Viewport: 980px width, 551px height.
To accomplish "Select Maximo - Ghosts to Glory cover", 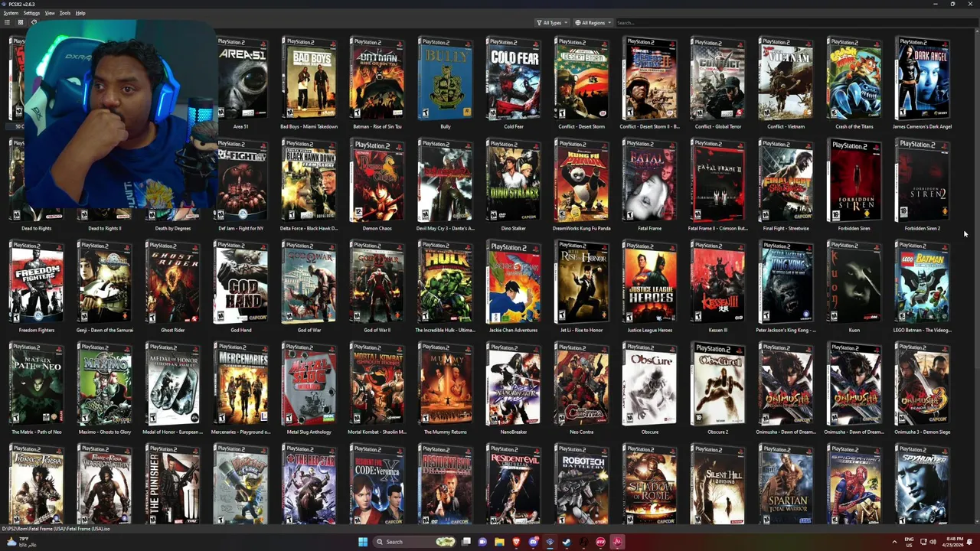I will 105,384.
